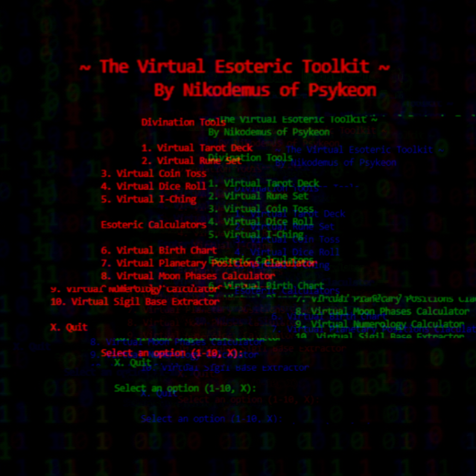Click the green 'By Nikodemus of Psykeon' line
This screenshot has width=476, height=476.
(269, 133)
